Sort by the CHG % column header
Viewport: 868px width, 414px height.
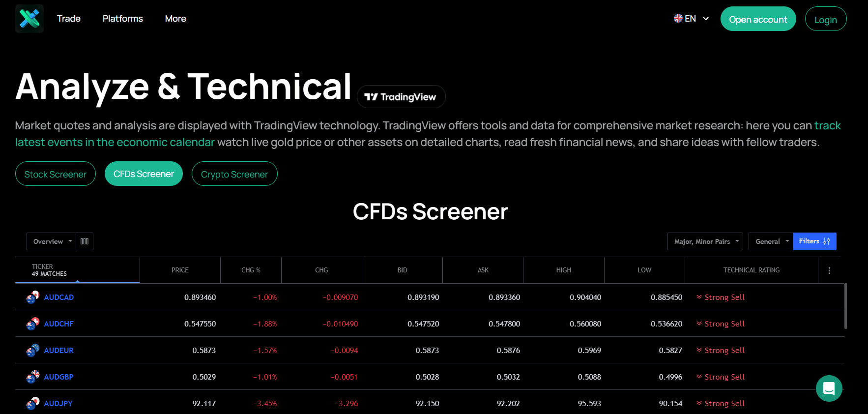tap(251, 270)
